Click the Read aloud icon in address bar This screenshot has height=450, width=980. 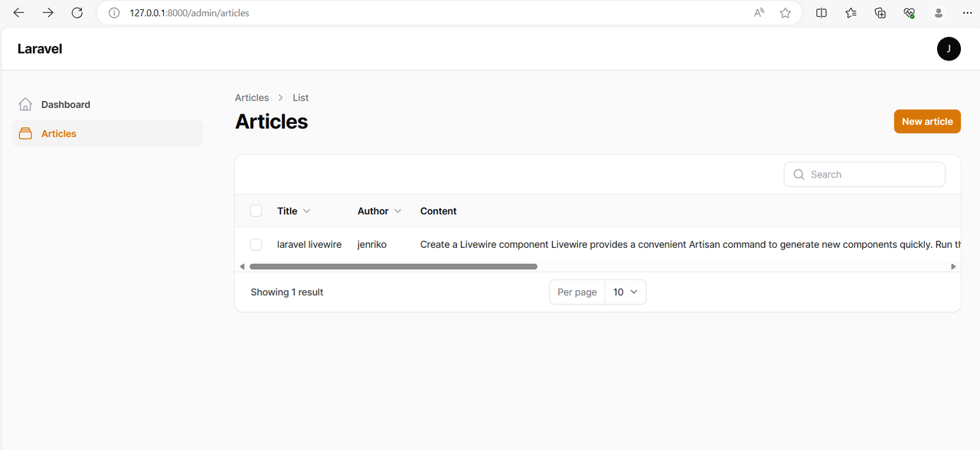pos(759,13)
